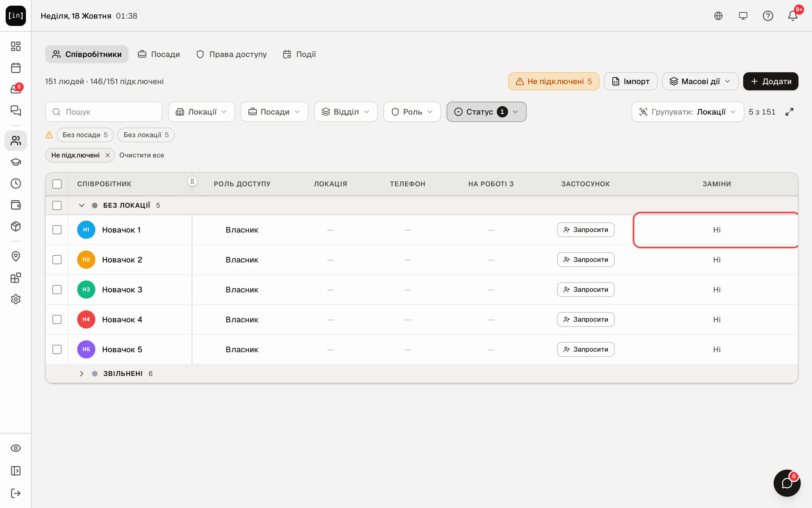Open the settings gear in sidebar
The width and height of the screenshot is (812, 508).
[16, 299]
